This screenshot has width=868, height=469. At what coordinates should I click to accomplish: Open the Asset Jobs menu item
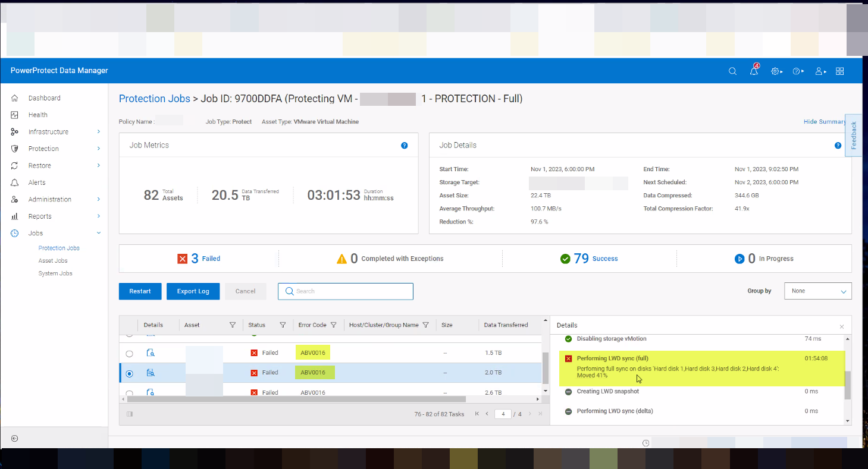52,260
